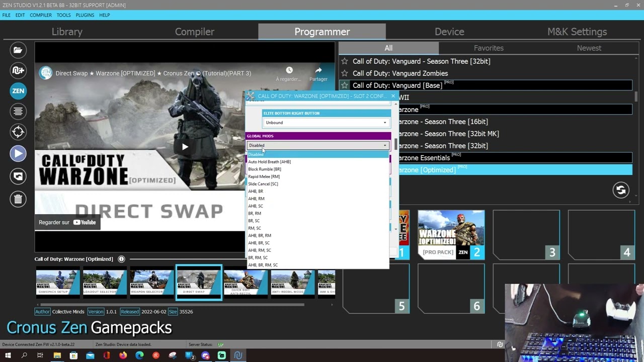Screen dimensions: 644x362
Task: Open the FILE menu
Action: click(6, 15)
